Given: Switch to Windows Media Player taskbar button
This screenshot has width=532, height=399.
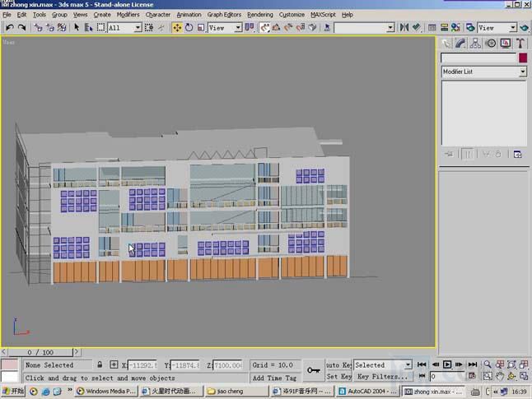Looking at the screenshot, I should pos(106,392).
